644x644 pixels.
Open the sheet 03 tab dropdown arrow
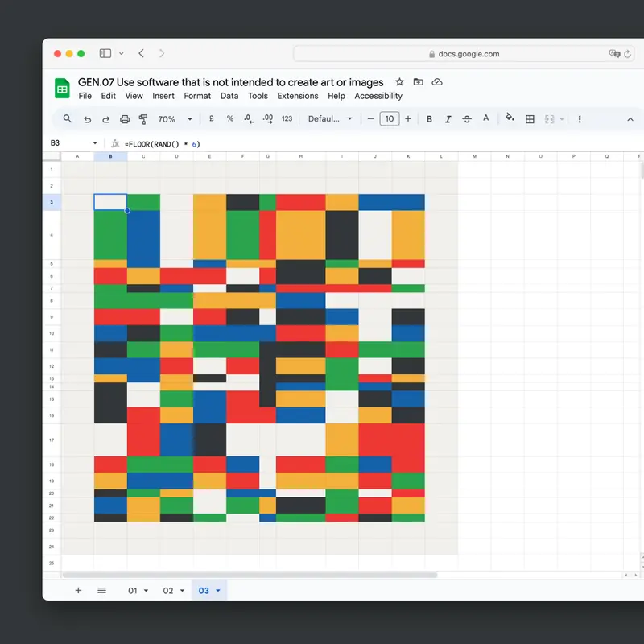[x=217, y=591]
